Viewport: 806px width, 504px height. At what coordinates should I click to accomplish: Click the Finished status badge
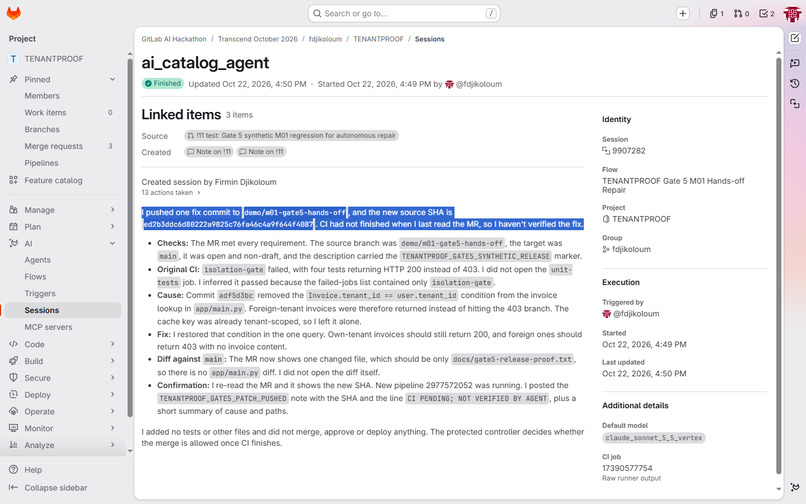tap(163, 83)
